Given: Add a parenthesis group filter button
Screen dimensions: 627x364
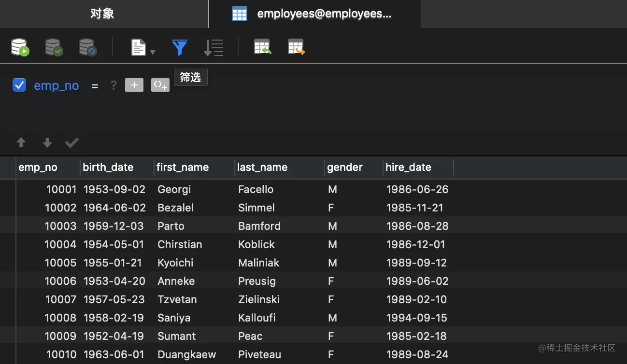Looking at the screenshot, I should click(160, 85).
